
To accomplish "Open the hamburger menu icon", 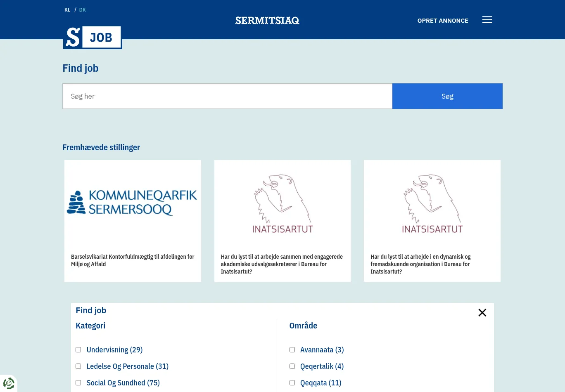I will (487, 20).
